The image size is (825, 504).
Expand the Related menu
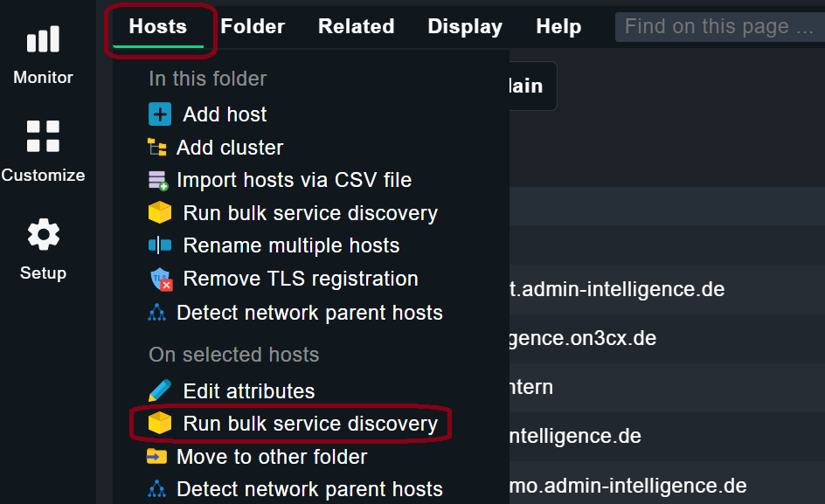356,26
